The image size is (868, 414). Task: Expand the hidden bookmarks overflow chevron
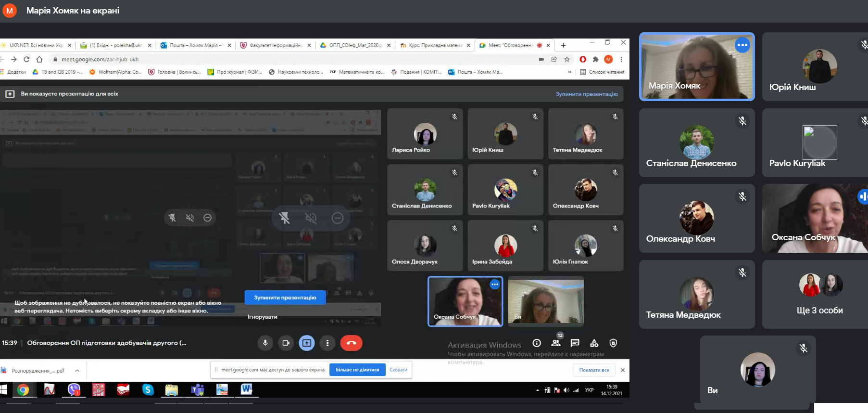pyautogui.click(x=569, y=72)
